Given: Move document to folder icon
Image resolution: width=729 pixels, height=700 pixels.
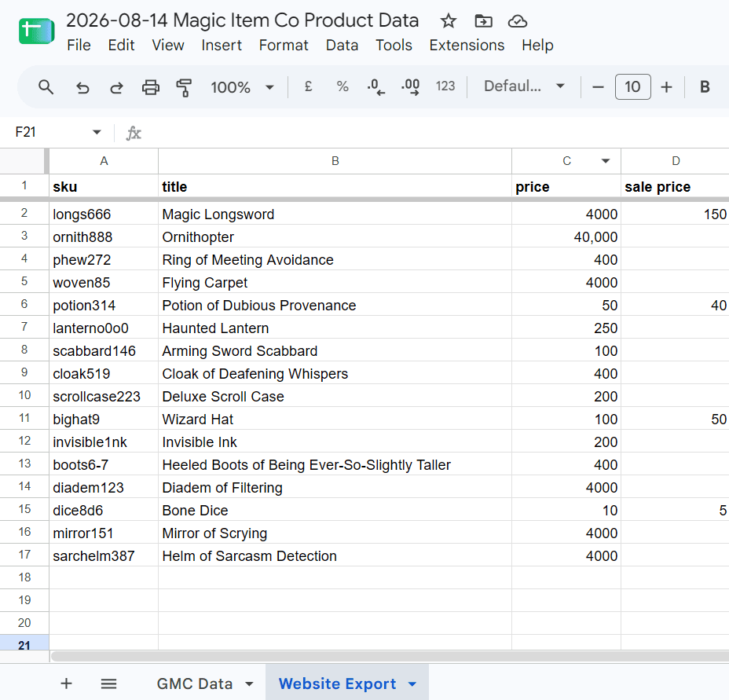Looking at the screenshot, I should (x=483, y=21).
